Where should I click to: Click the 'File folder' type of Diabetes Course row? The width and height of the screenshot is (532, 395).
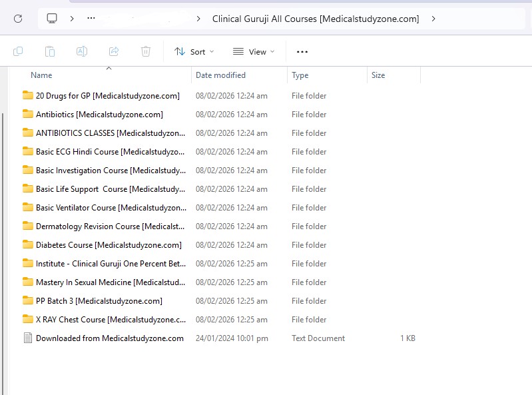(309, 245)
